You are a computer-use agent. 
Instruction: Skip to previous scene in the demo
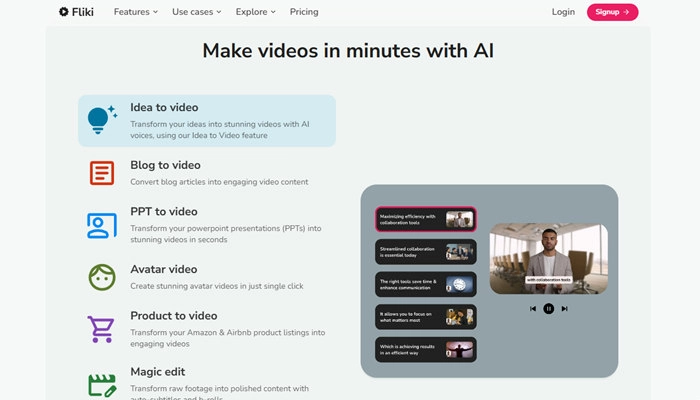533,308
